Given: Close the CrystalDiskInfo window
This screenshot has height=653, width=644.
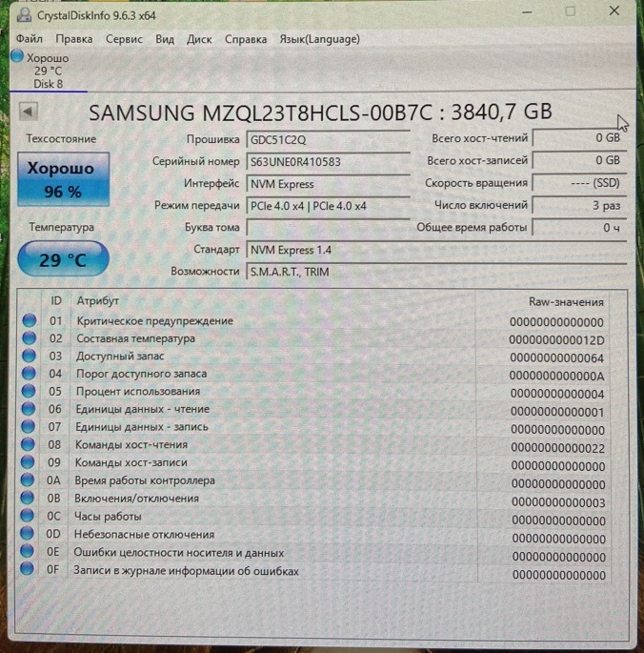Looking at the screenshot, I should 614,11.
